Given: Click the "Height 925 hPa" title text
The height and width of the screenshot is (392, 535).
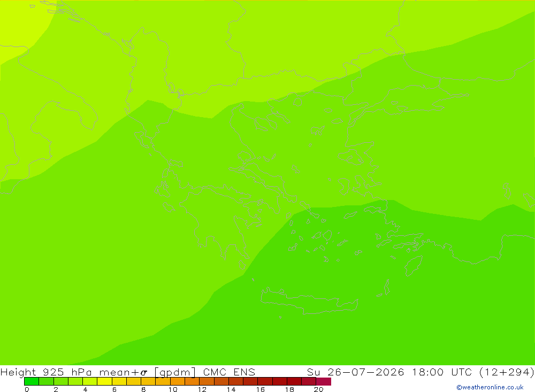Looking at the screenshot, I should coord(46,372).
